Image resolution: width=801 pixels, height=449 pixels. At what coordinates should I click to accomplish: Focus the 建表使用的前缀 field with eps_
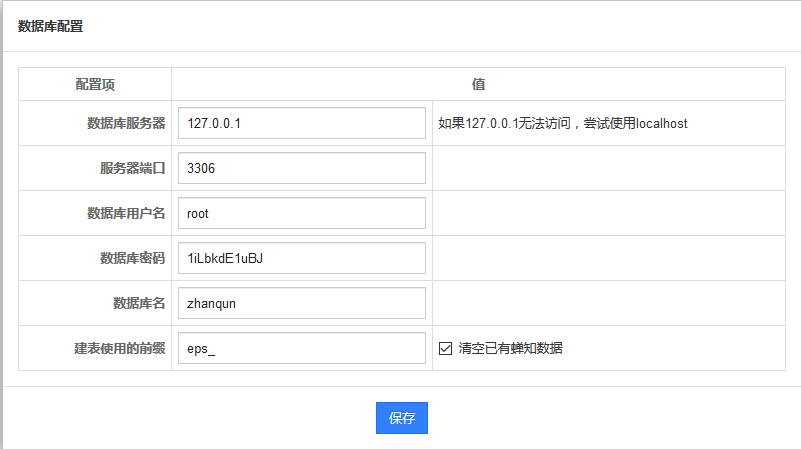(x=301, y=348)
